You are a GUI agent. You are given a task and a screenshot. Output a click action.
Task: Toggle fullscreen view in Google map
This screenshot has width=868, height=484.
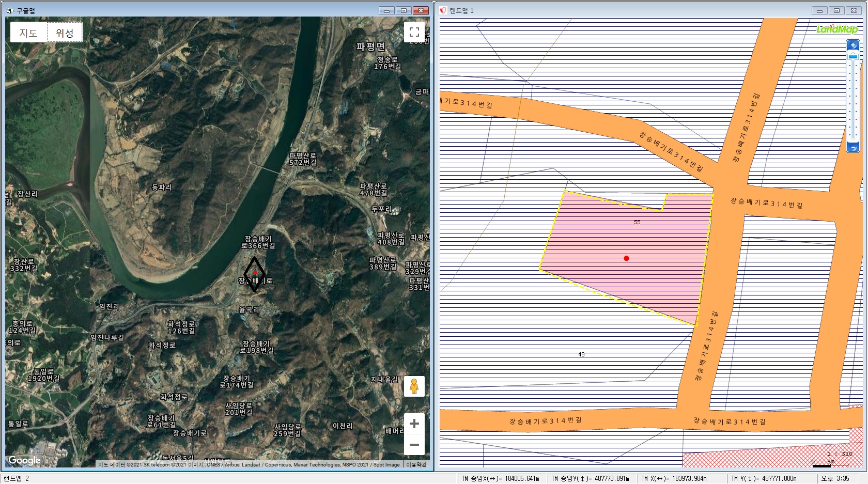[x=414, y=32]
